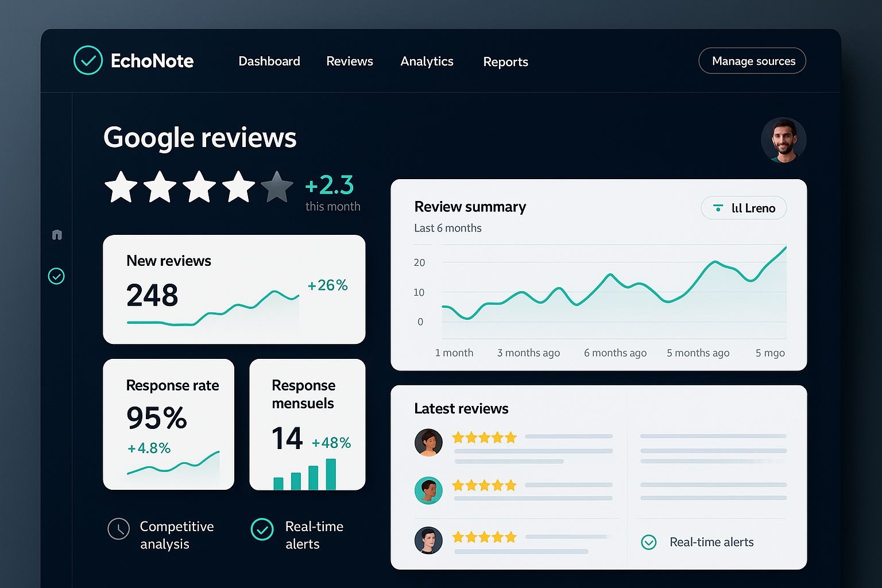
Task: Switch to the Reviews tab
Action: tap(349, 61)
